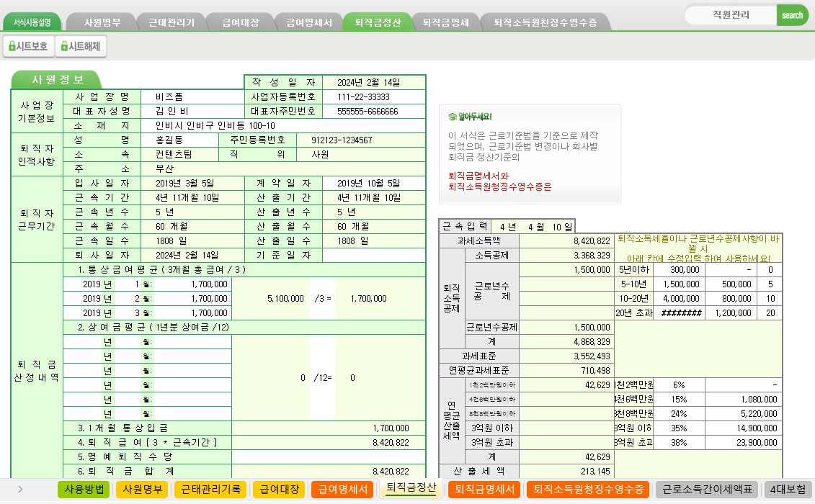Click the 6% tax rate cell

pos(680,385)
